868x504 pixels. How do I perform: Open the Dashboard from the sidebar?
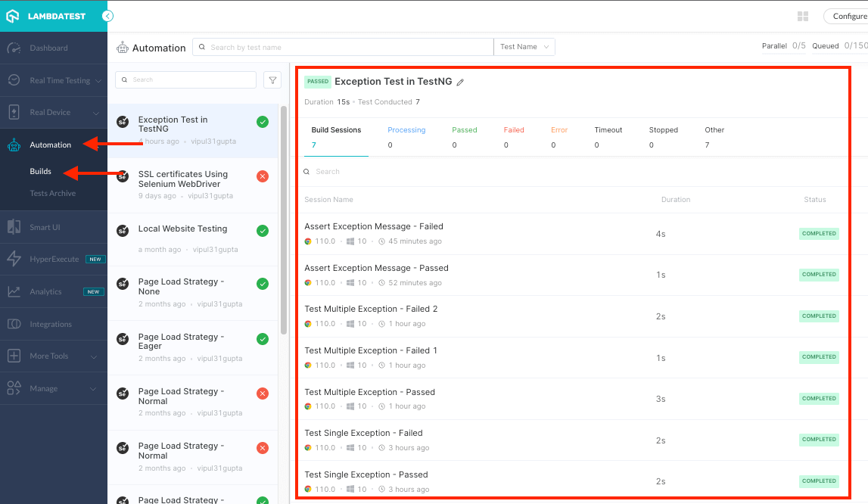pos(48,48)
